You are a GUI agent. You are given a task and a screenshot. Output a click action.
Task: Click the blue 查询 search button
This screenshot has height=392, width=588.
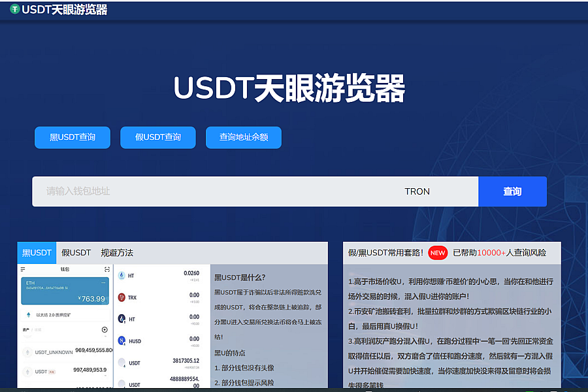pyautogui.click(x=512, y=191)
